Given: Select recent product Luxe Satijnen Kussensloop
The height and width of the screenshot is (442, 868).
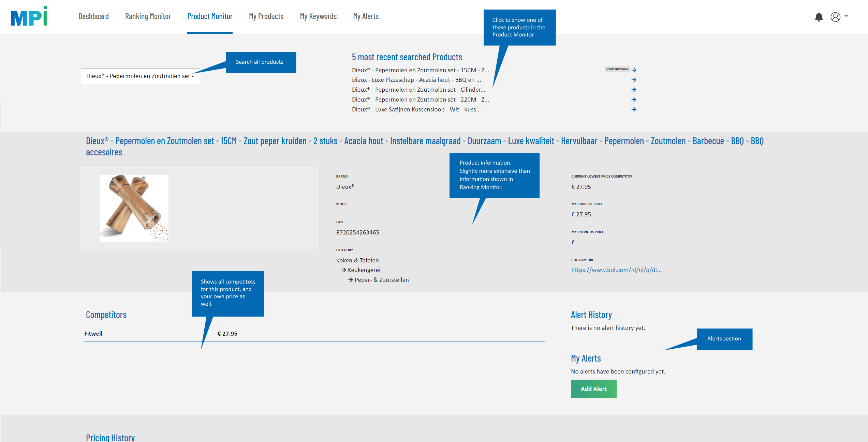Looking at the screenshot, I should pos(416,109).
